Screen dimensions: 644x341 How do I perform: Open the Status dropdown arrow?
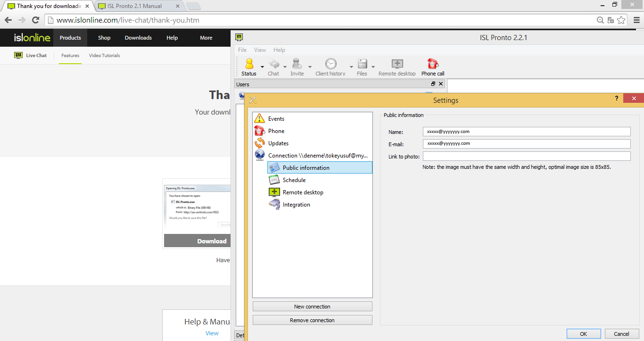pos(262,67)
